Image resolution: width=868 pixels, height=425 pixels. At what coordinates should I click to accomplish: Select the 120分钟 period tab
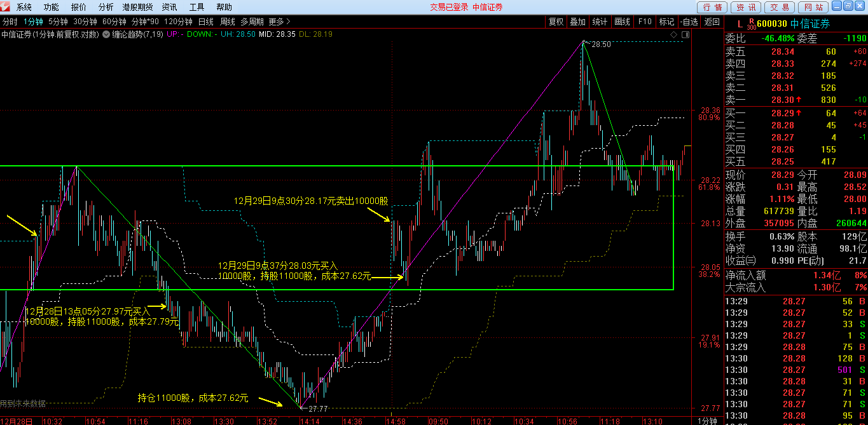[x=179, y=22]
